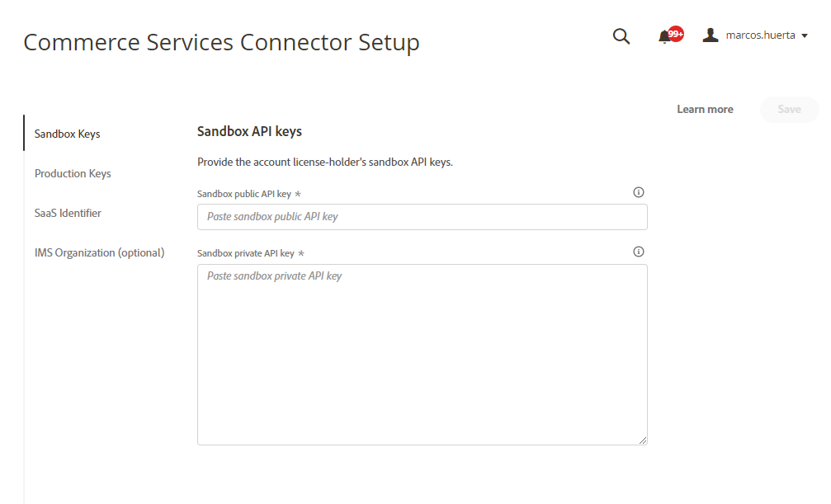Click the Sandbox API keys heading

[249, 131]
